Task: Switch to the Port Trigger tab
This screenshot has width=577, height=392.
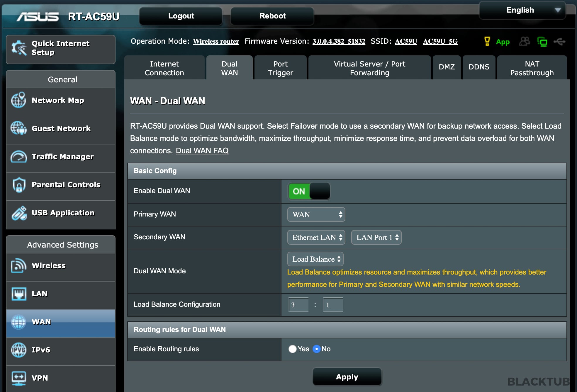Action: (280, 68)
